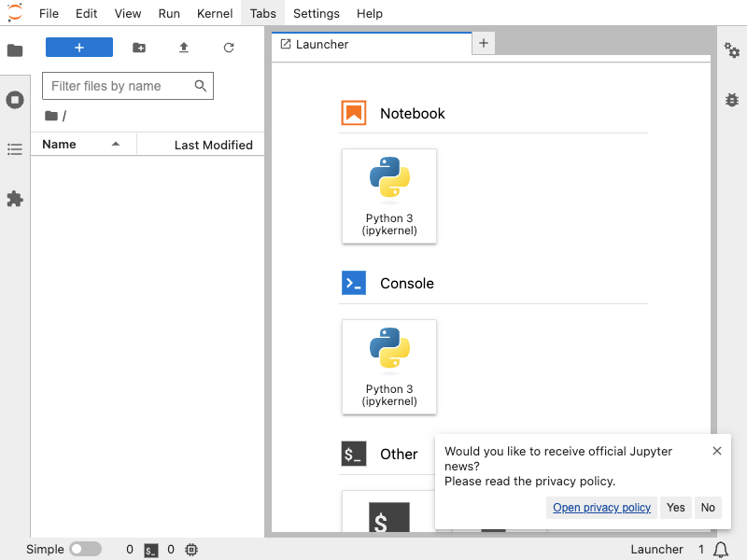This screenshot has height=560, width=747.
Task: Open the Property Inspector sidebar
Action: [x=732, y=50]
